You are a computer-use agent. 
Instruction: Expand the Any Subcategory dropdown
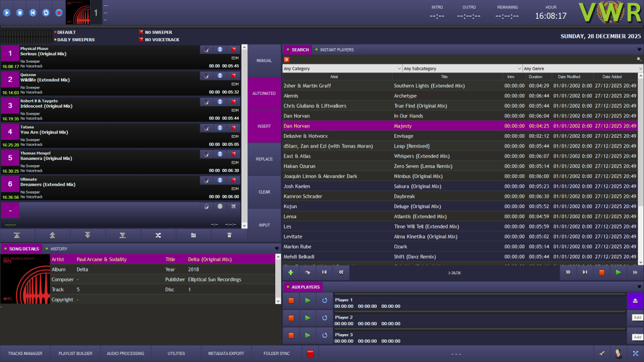462,68
